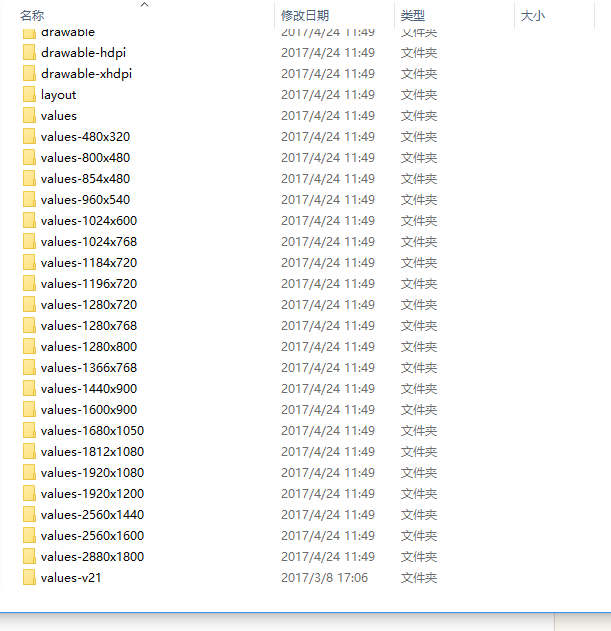Screen dimensions: 611x631
Task: Select the values-960x540 folder name
Action: click(85, 200)
